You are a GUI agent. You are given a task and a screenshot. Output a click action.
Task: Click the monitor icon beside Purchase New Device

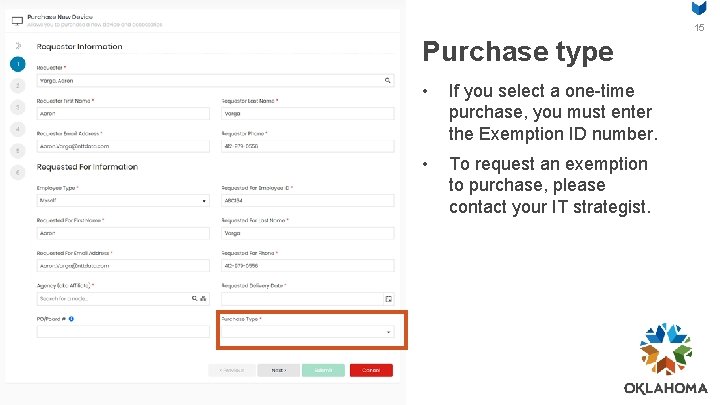pos(14,20)
